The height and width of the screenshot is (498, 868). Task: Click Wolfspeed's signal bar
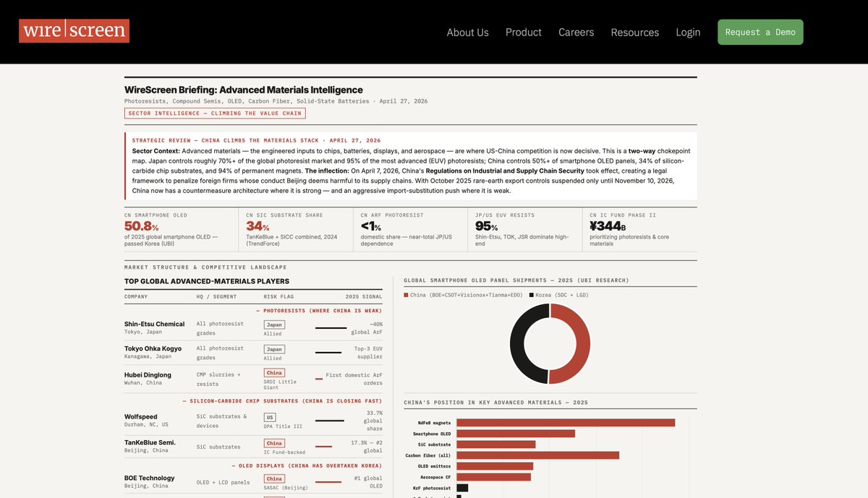point(330,421)
